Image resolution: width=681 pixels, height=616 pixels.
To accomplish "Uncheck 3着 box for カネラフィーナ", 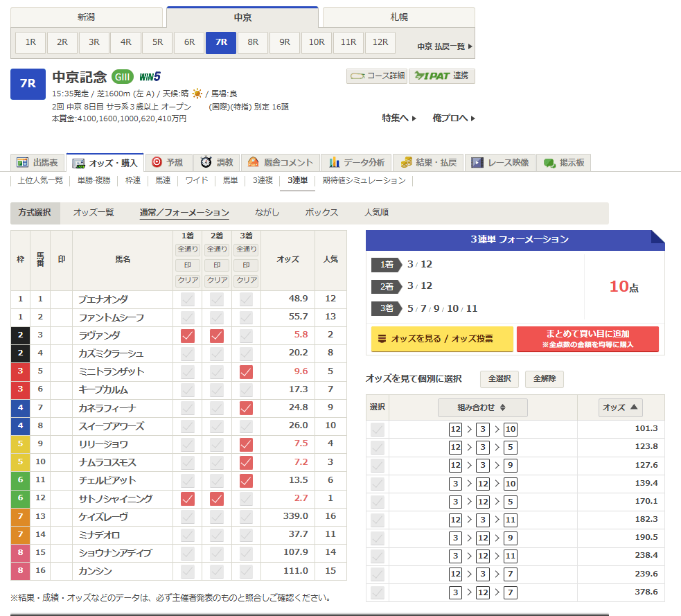I will 246,408.
